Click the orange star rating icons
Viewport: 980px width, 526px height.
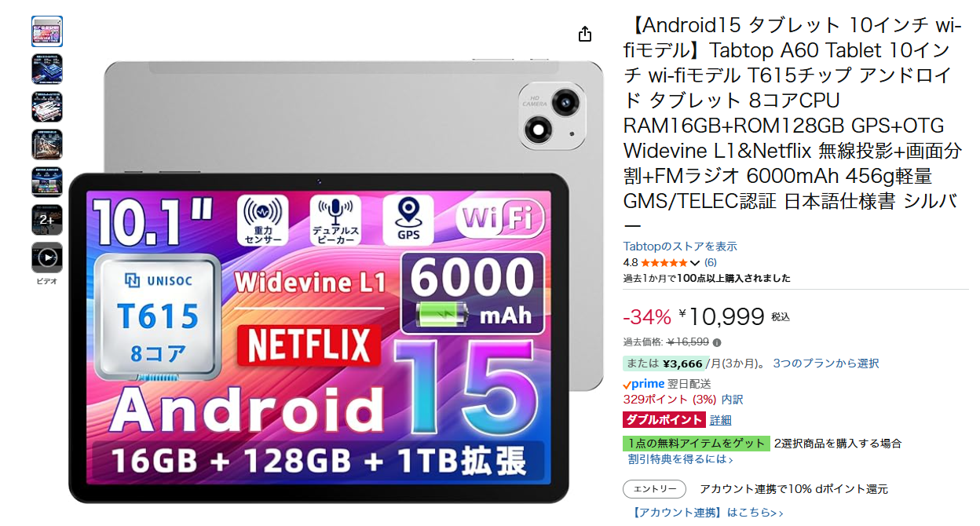pos(664,263)
